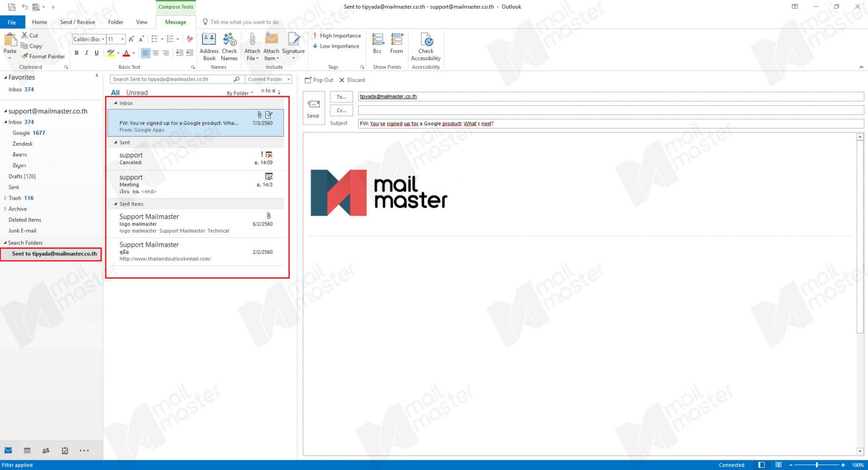Open the Send / Receive tab
The height and width of the screenshot is (470, 868).
click(78, 22)
